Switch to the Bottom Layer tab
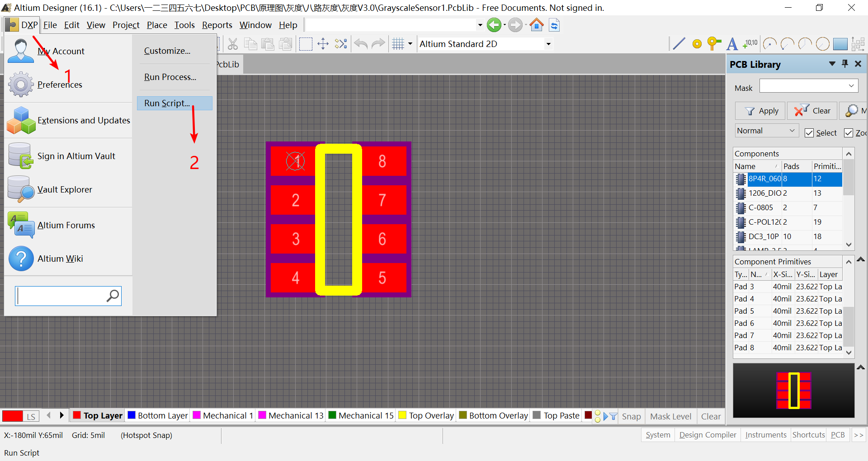868x461 pixels. pyautogui.click(x=157, y=415)
